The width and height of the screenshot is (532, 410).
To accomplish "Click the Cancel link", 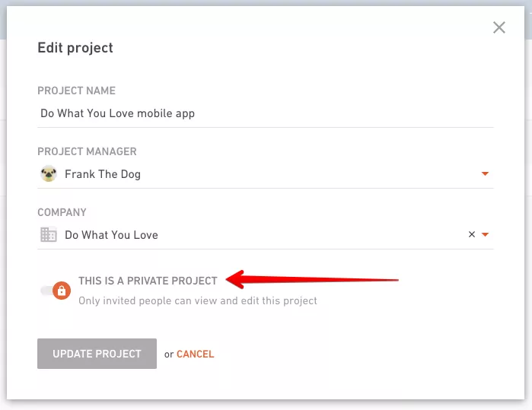I will (196, 354).
